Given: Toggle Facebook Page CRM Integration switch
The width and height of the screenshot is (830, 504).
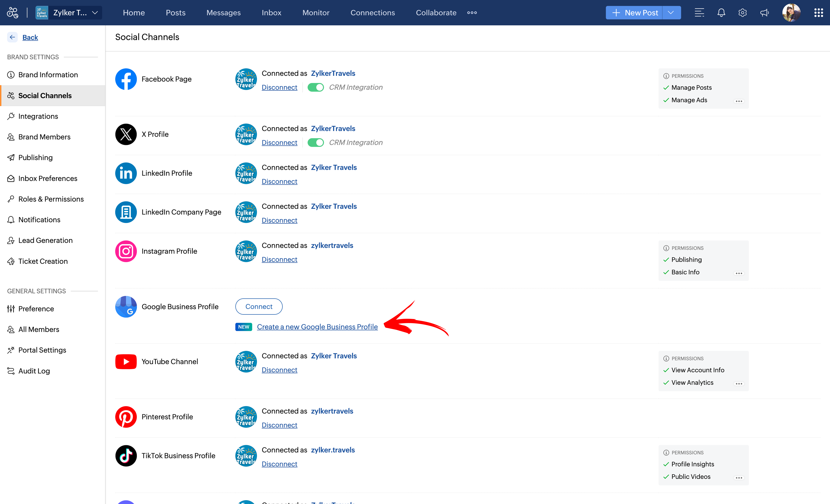Looking at the screenshot, I should coord(316,88).
